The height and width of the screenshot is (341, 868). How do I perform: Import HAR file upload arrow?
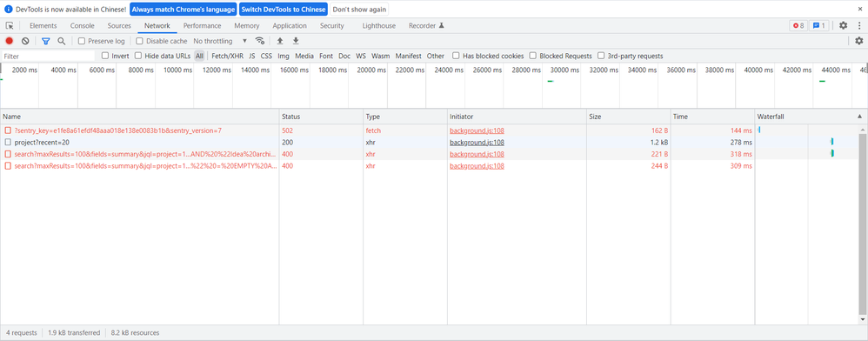pos(280,41)
